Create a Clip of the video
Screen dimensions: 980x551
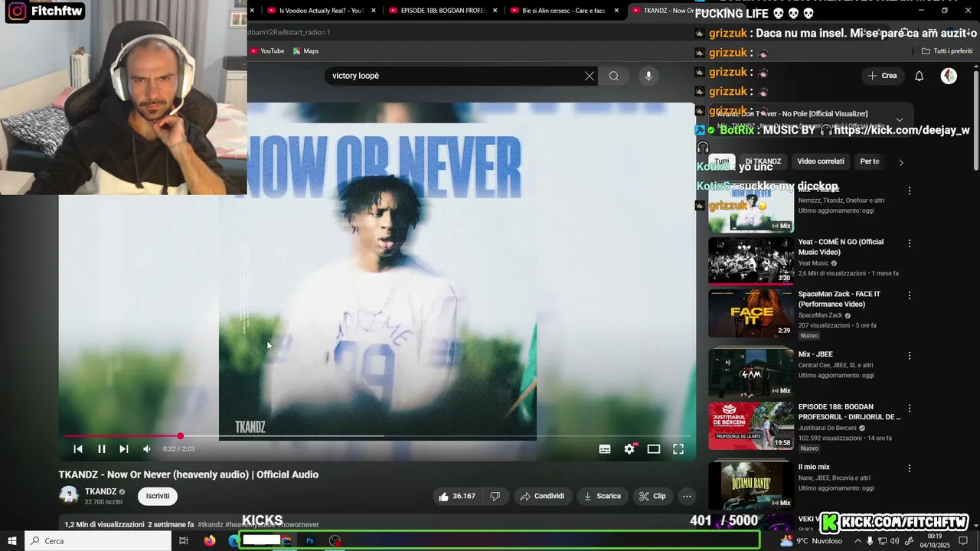point(652,496)
